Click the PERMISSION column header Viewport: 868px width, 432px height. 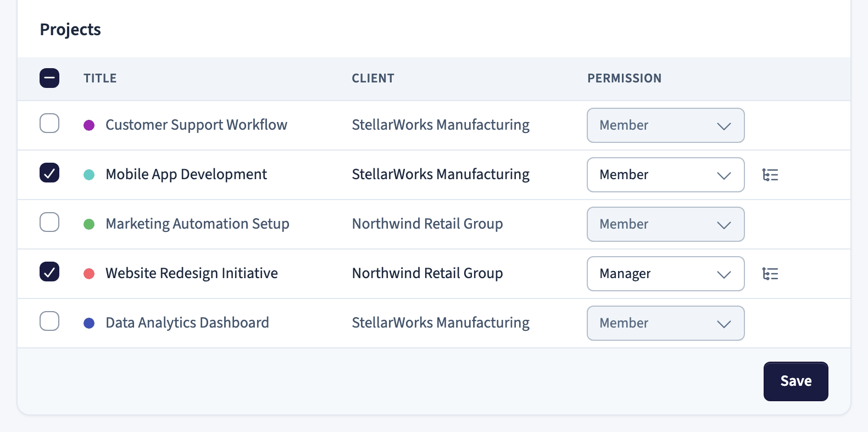pyautogui.click(x=625, y=78)
